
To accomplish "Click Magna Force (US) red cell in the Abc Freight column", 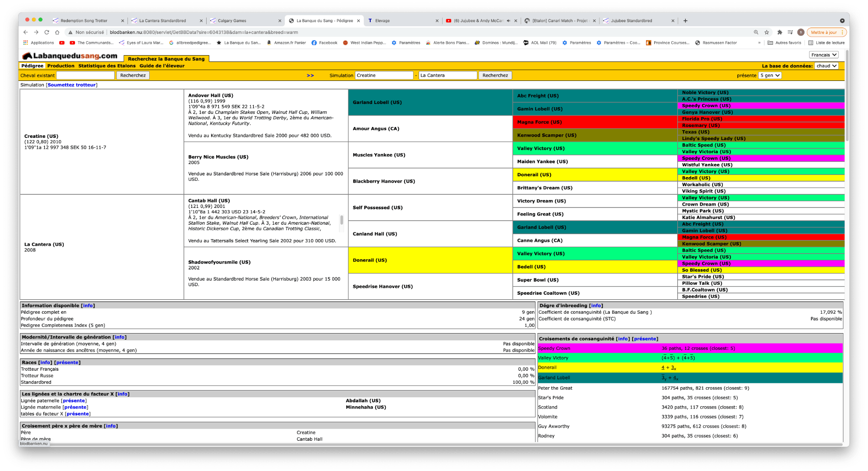I will [x=594, y=122].
